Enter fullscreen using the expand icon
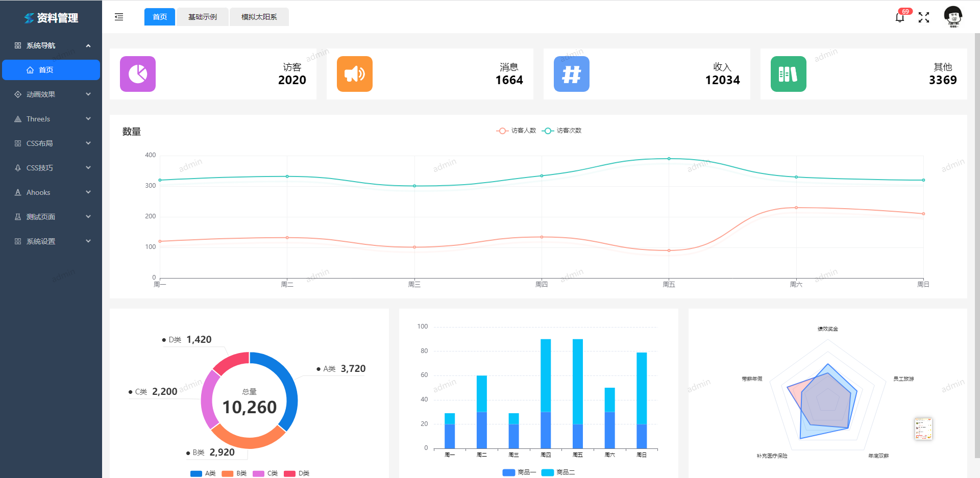980x478 pixels. (x=924, y=17)
